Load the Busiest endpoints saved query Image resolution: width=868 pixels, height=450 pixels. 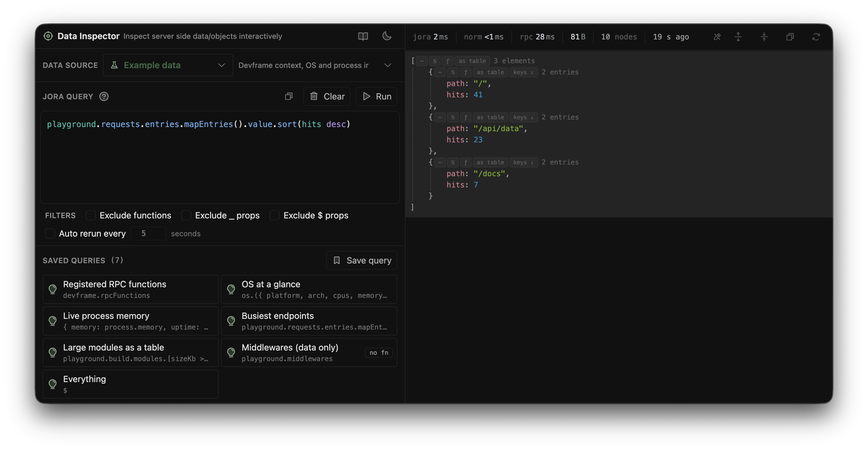tap(309, 321)
